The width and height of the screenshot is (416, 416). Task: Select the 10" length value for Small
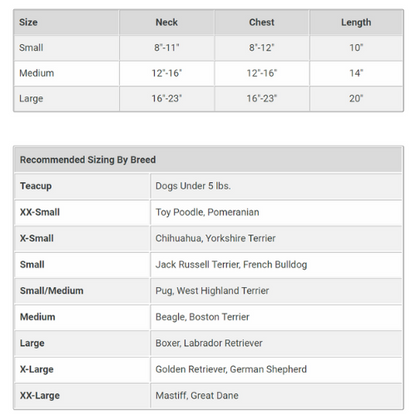click(356, 48)
